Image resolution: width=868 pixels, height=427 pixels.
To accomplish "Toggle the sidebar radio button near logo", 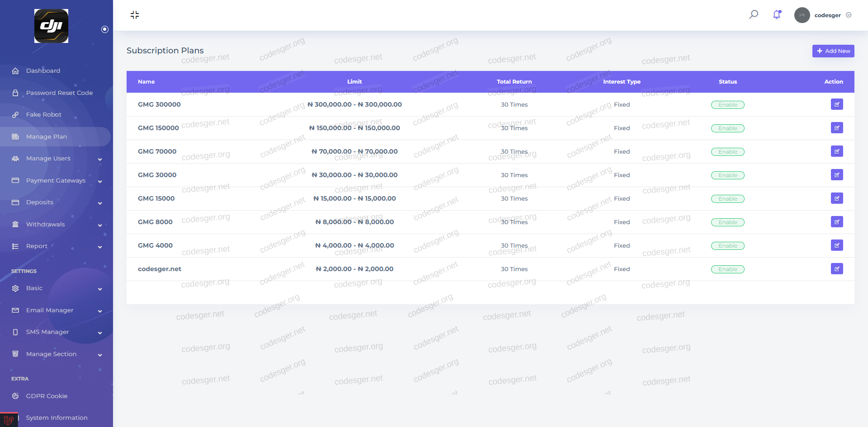I will pyautogui.click(x=105, y=29).
